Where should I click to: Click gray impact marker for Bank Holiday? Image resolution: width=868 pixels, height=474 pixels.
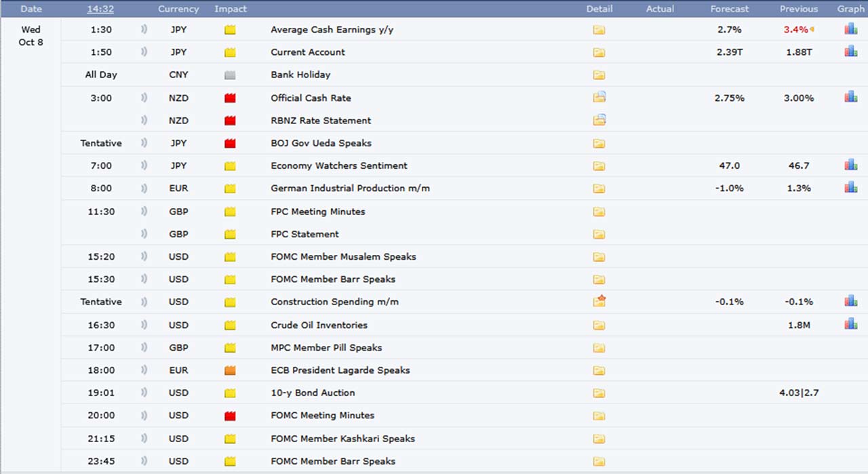[230, 75]
